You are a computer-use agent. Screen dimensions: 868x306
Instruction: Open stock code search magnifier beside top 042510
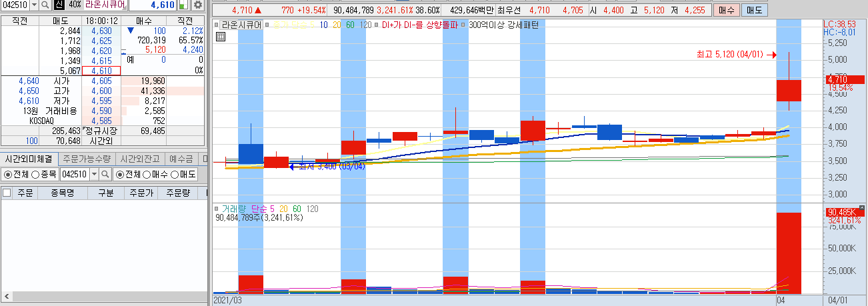(x=45, y=5)
